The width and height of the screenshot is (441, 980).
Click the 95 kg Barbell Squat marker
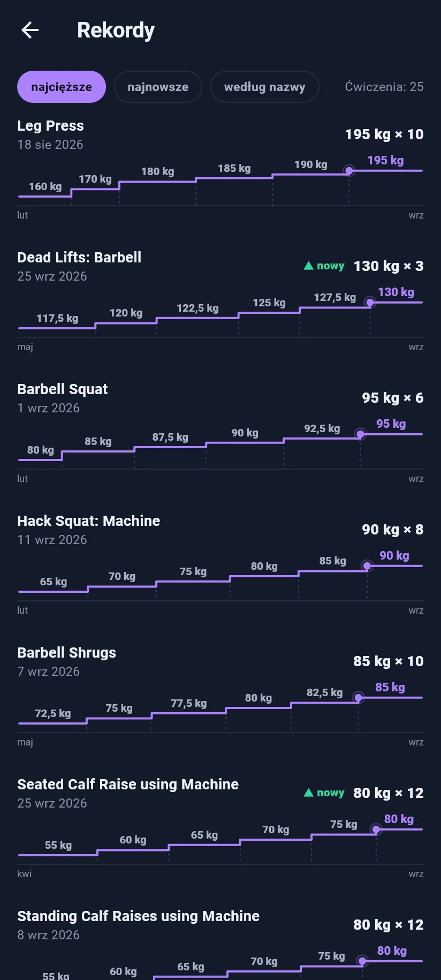click(361, 434)
